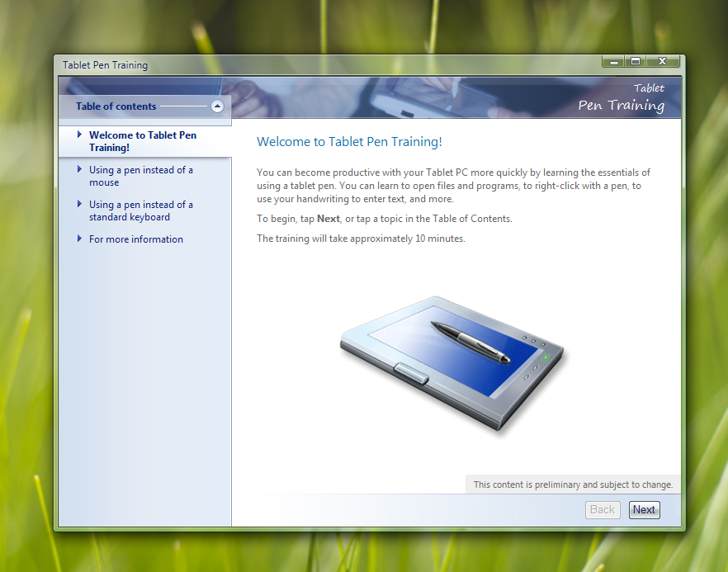This screenshot has width=728, height=572.
Task: Open the Welcome to Tablet Pen Training topic
Action: pos(142,141)
